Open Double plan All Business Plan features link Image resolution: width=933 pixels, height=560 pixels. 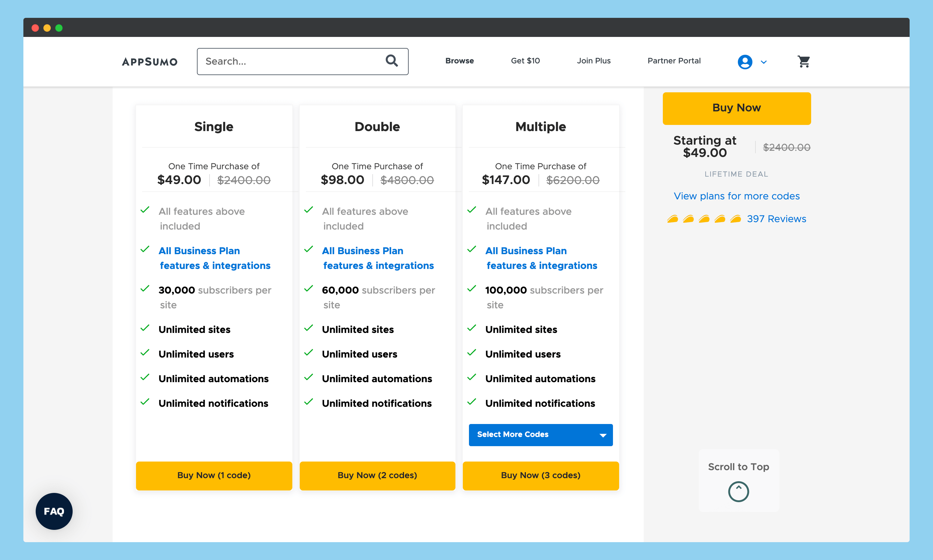(x=378, y=258)
